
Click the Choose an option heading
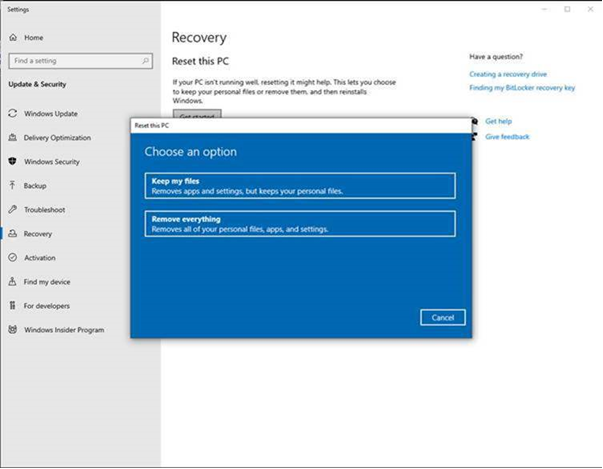(x=190, y=152)
